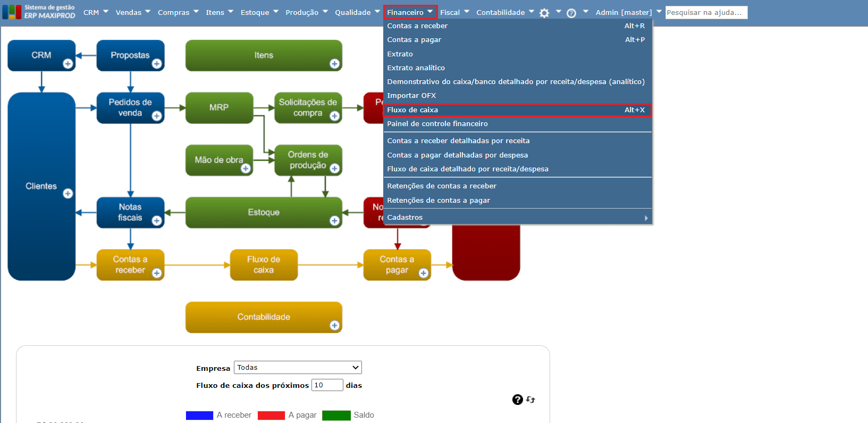Click the MRP flowchart box
The height and width of the screenshot is (423, 868).
click(219, 107)
